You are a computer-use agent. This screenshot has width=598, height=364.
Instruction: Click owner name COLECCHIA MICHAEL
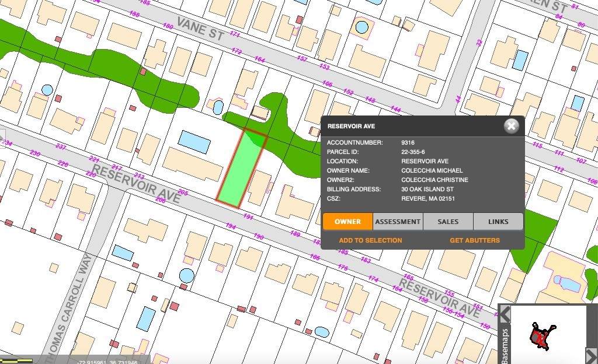[x=432, y=170]
